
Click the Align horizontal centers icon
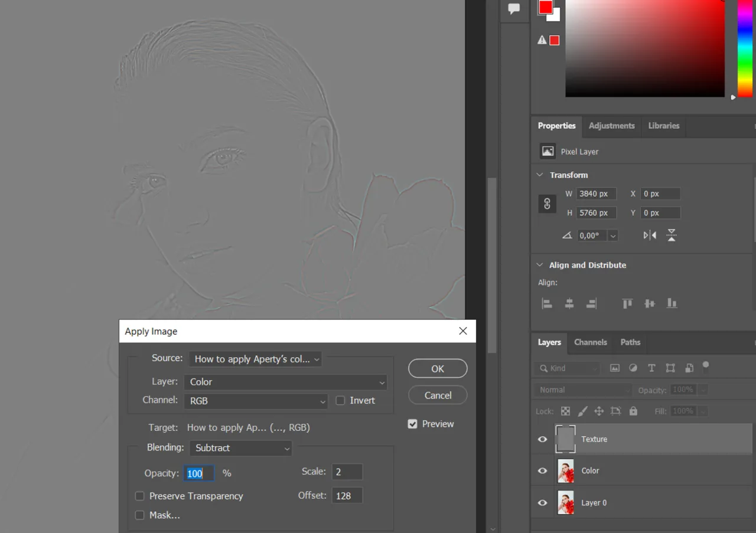(x=568, y=303)
